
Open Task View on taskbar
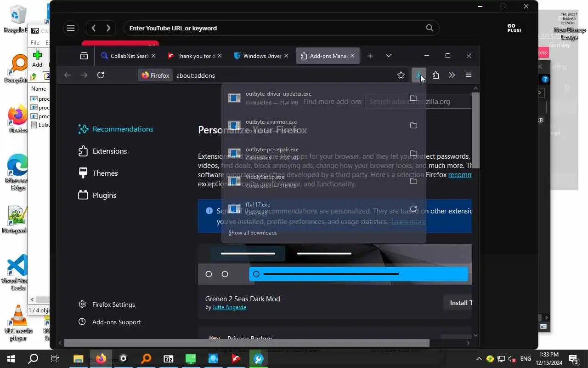[x=55, y=359]
